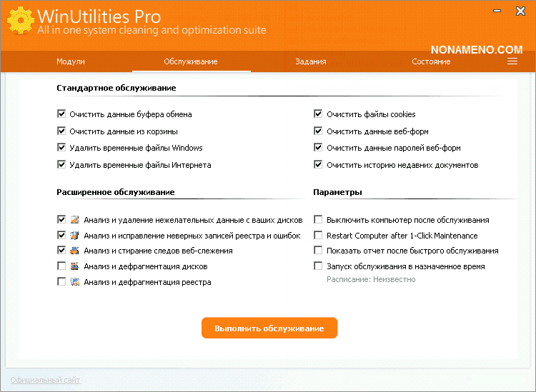Toggle the 'Очистить файлы cookies' checkbox
Image resolution: width=536 pixels, height=392 pixels.
[x=319, y=114]
